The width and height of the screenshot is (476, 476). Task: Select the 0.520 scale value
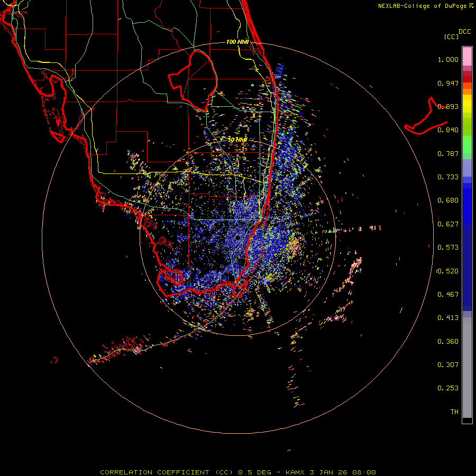pyautogui.click(x=448, y=271)
